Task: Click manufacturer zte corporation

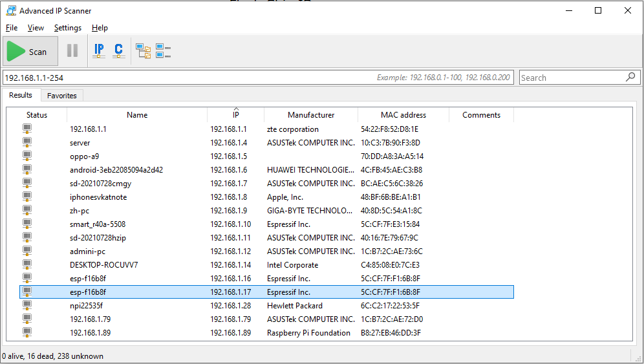Action: coord(292,129)
